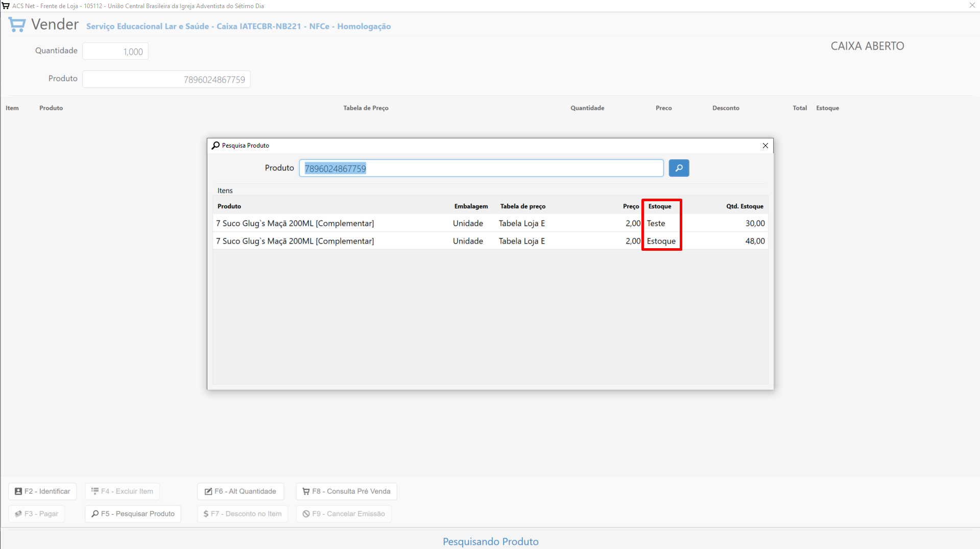Click the Pesquisa Produto dialog magnifier icon

(216, 146)
